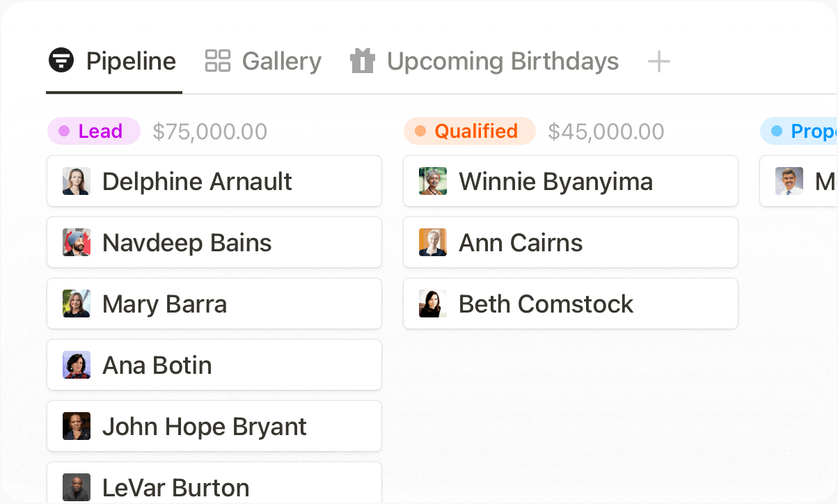Click the Pipeline funnel icon
Screen dimensions: 838x504
[61, 61]
